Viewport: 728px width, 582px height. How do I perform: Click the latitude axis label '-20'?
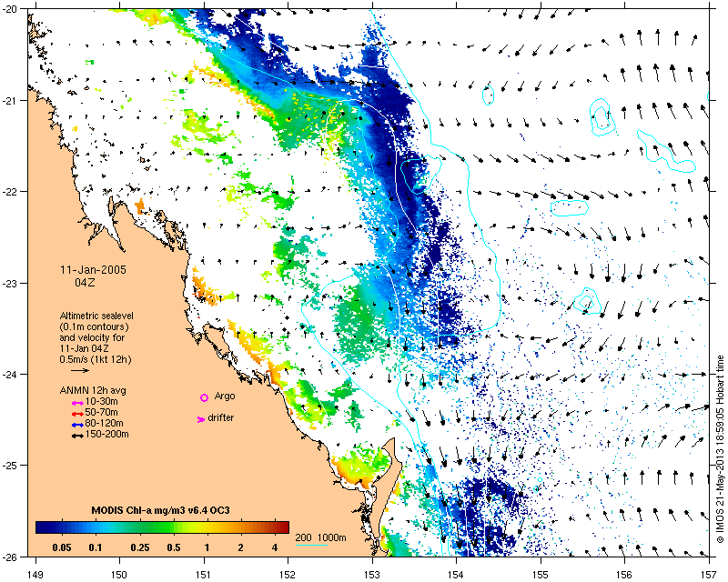[9, 9]
